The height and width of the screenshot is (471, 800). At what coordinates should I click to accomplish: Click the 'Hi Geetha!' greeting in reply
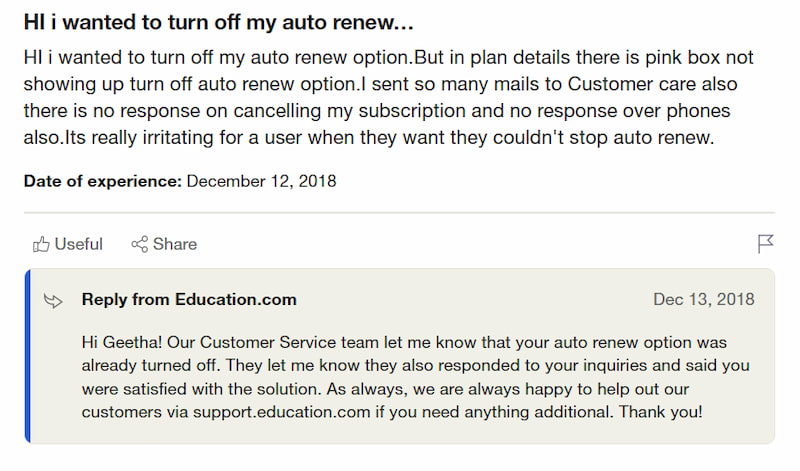pos(121,342)
